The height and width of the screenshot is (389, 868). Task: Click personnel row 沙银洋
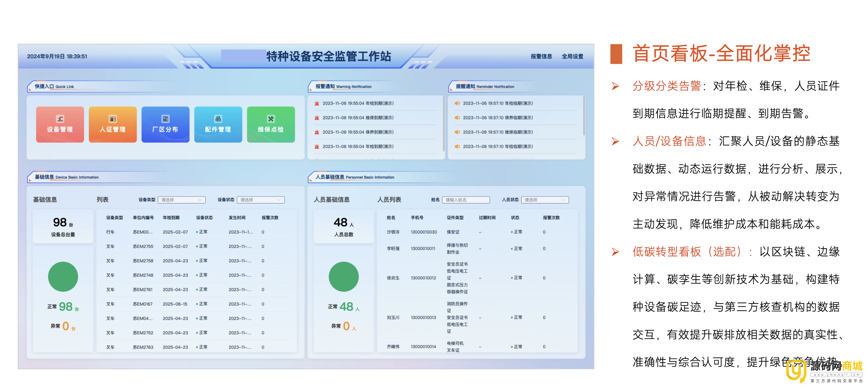pyautogui.click(x=393, y=232)
